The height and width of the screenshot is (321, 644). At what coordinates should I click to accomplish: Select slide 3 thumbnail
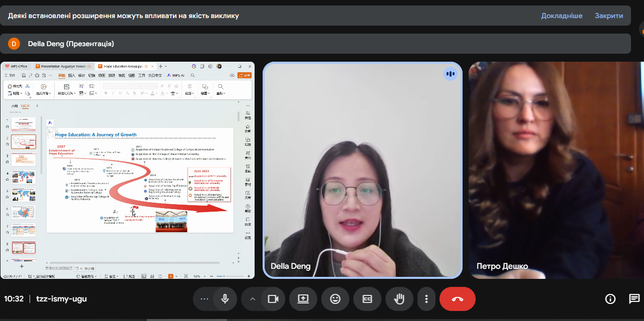click(24, 159)
